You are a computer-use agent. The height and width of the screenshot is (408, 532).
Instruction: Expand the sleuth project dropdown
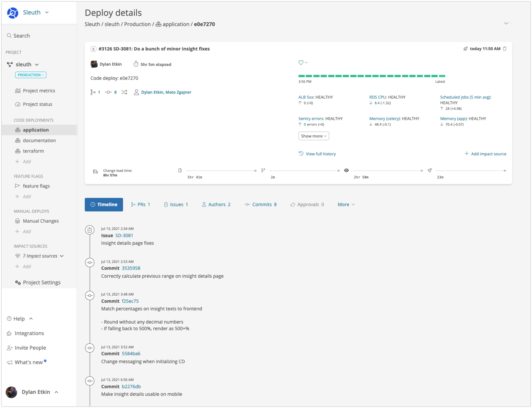(x=23, y=64)
